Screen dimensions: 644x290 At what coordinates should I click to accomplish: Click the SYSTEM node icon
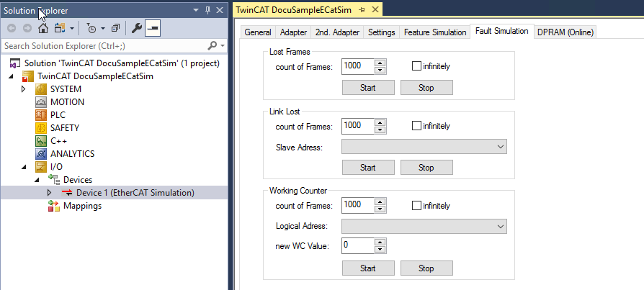[41, 89]
